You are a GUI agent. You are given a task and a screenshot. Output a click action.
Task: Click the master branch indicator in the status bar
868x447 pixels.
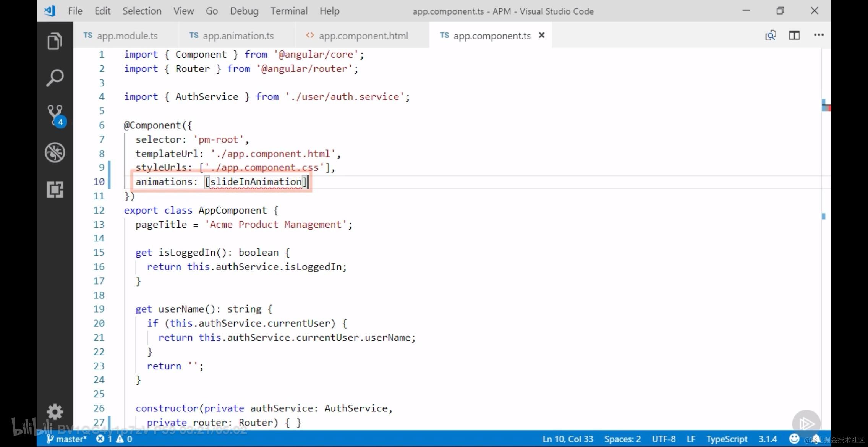(66, 439)
